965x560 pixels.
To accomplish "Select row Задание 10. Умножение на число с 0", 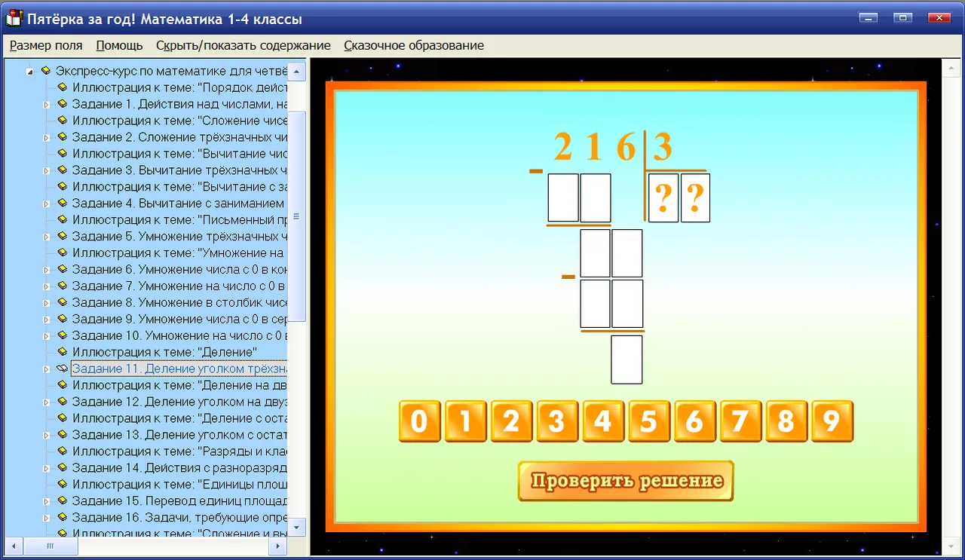I will click(x=179, y=335).
